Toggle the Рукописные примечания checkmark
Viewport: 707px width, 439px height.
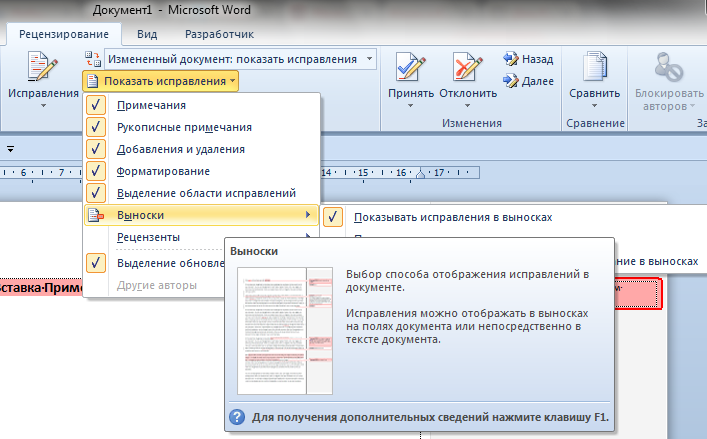pyautogui.click(x=96, y=127)
